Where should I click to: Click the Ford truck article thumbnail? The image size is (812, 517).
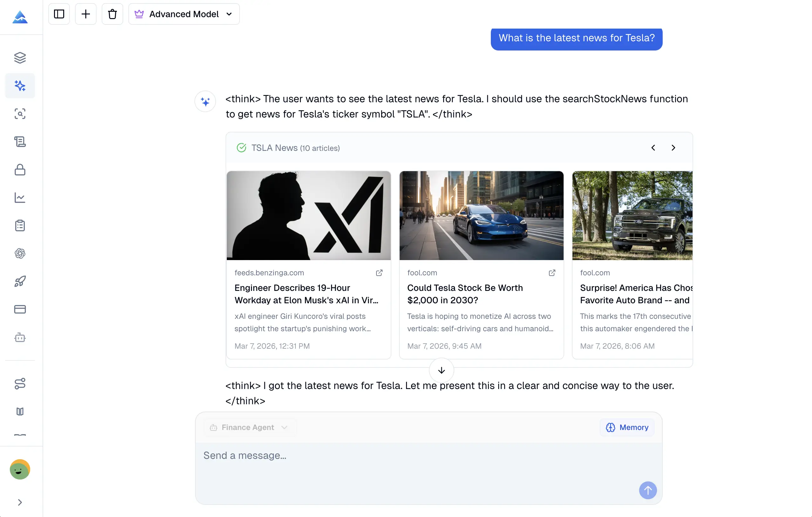pos(632,215)
